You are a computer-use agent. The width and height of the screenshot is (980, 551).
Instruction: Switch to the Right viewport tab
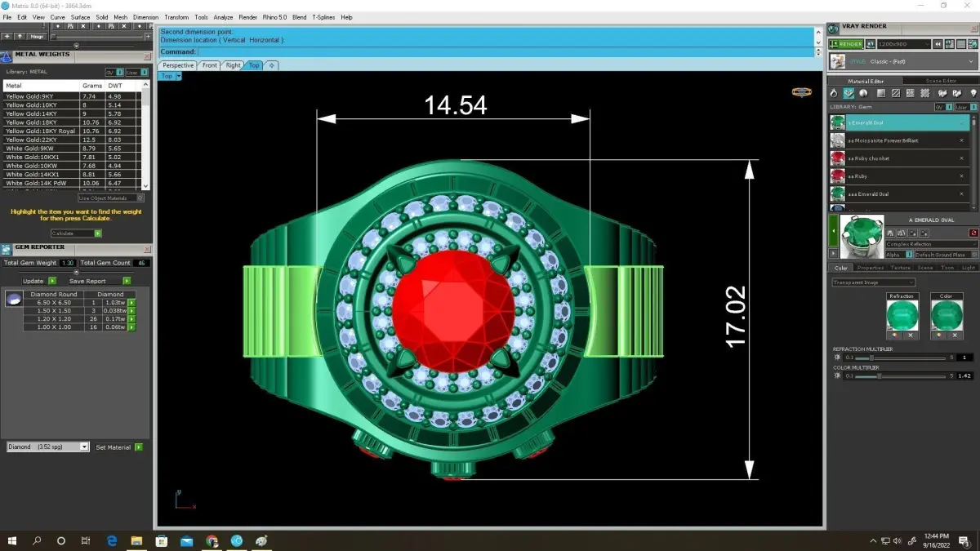pos(234,65)
